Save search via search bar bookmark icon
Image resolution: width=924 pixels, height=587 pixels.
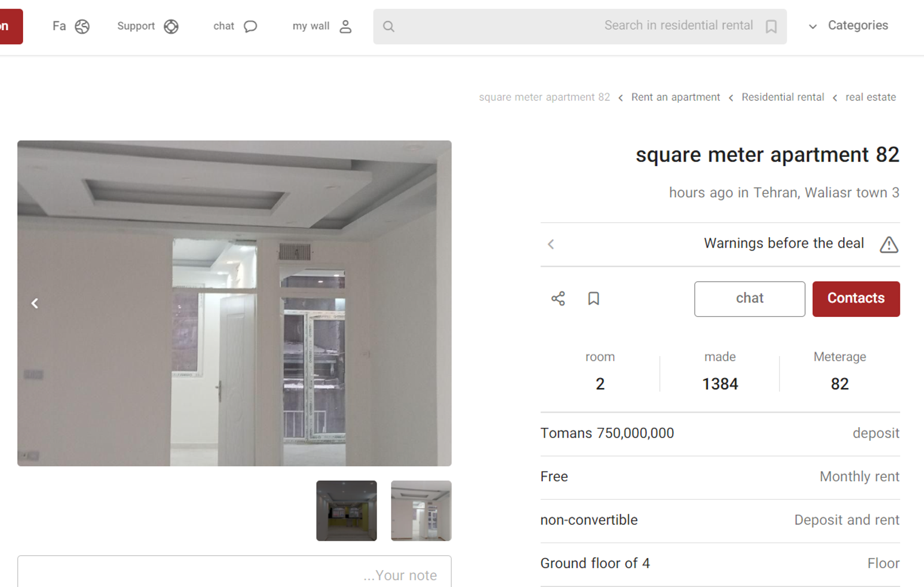point(771,27)
